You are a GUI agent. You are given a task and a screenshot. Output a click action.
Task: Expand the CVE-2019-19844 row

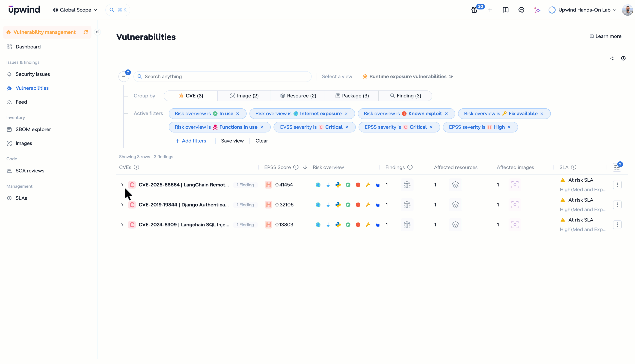[122, 205]
